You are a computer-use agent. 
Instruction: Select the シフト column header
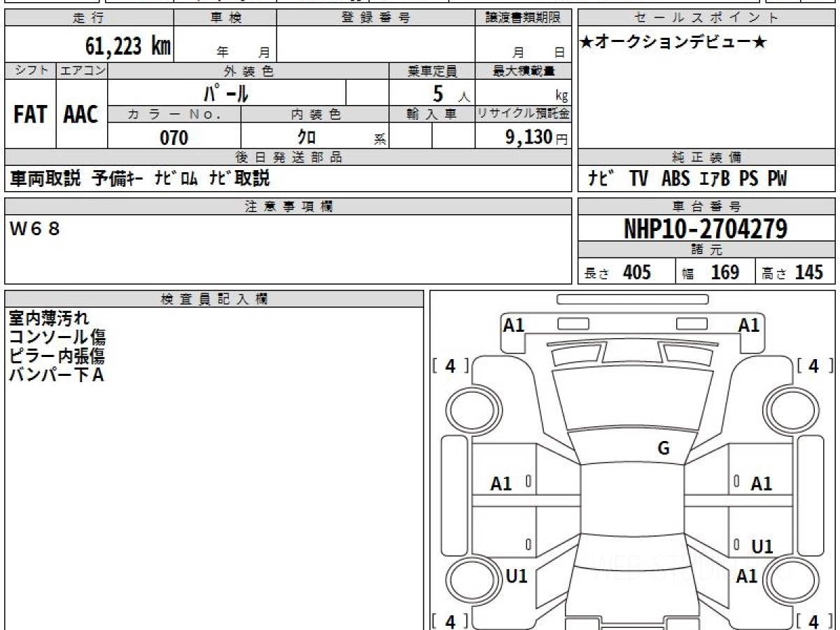(x=30, y=71)
